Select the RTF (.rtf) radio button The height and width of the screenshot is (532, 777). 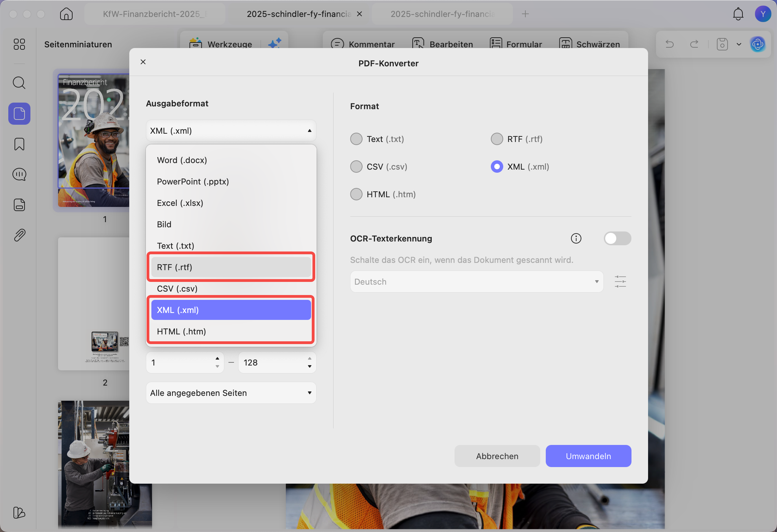pyautogui.click(x=497, y=139)
